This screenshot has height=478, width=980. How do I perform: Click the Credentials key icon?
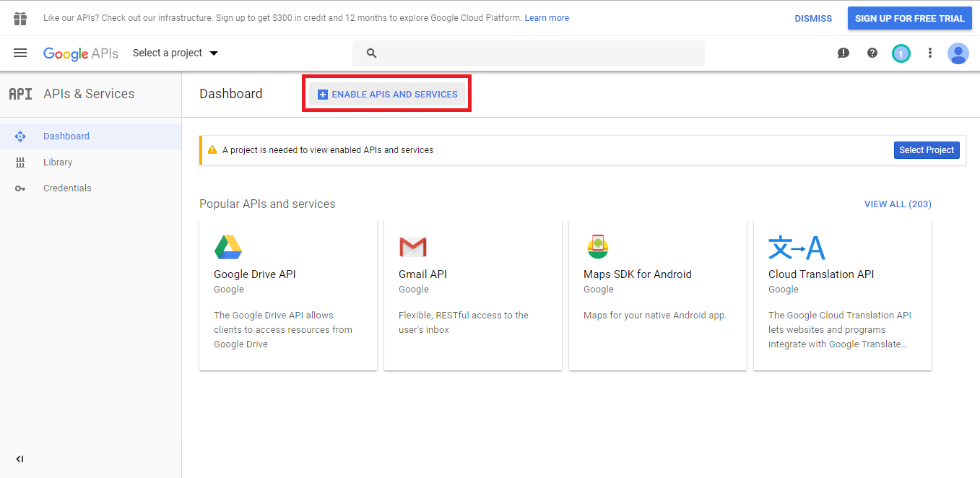[x=20, y=188]
